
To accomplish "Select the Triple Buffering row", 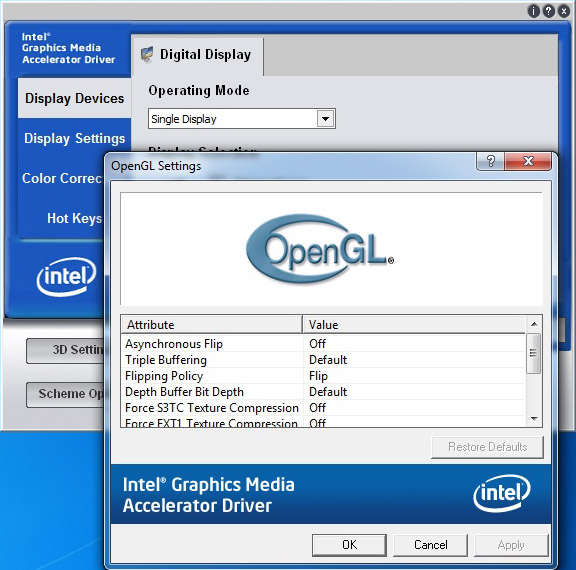I will coord(323,360).
